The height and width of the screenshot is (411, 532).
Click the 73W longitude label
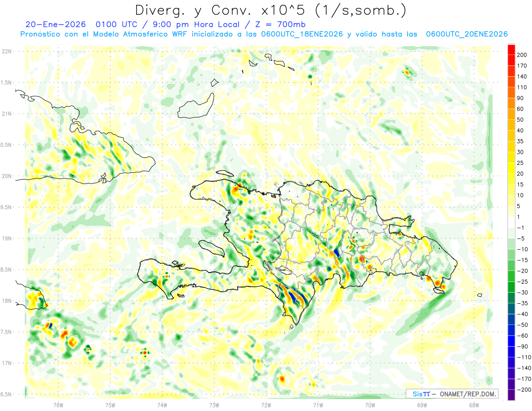pos(214,405)
